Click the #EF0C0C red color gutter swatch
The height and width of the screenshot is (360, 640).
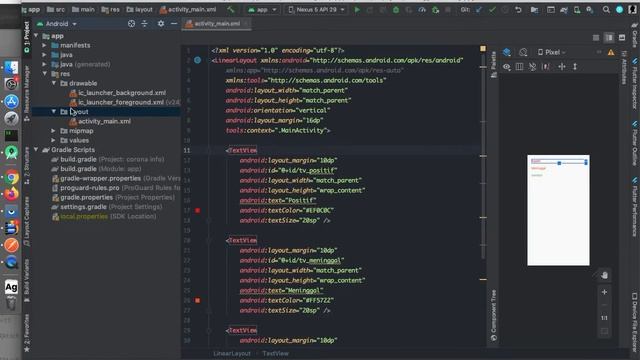point(198,211)
